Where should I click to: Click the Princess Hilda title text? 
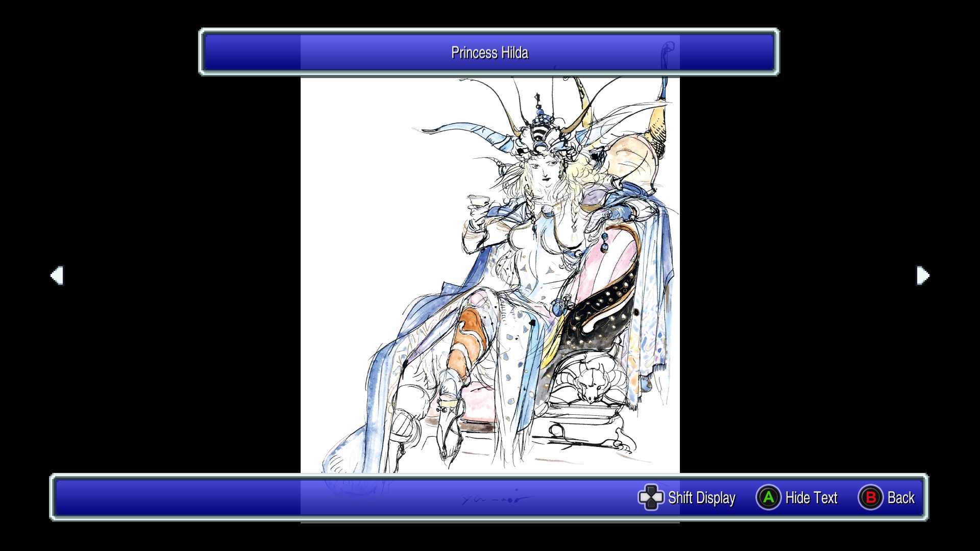point(489,53)
